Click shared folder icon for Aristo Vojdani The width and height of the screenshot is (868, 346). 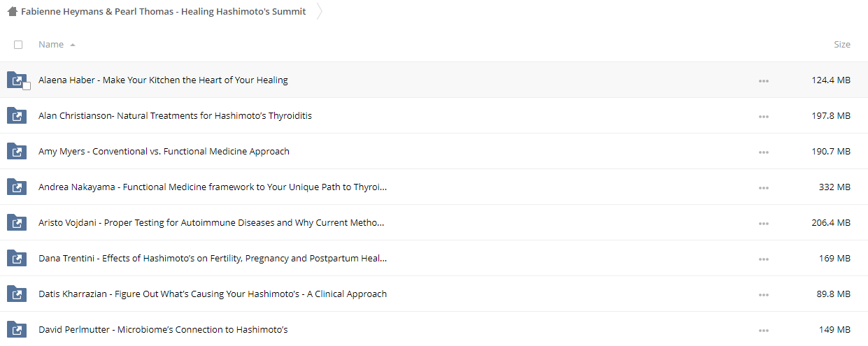[x=16, y=222]
